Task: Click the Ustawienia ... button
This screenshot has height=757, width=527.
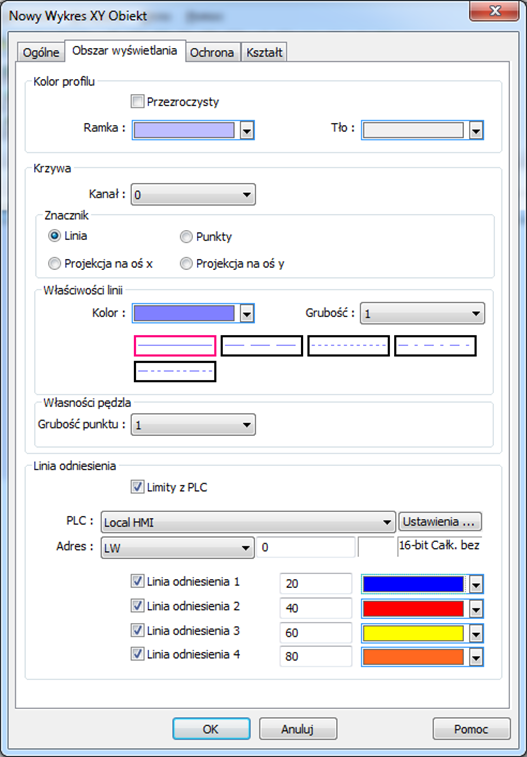Action: click(x=440, y=521)
